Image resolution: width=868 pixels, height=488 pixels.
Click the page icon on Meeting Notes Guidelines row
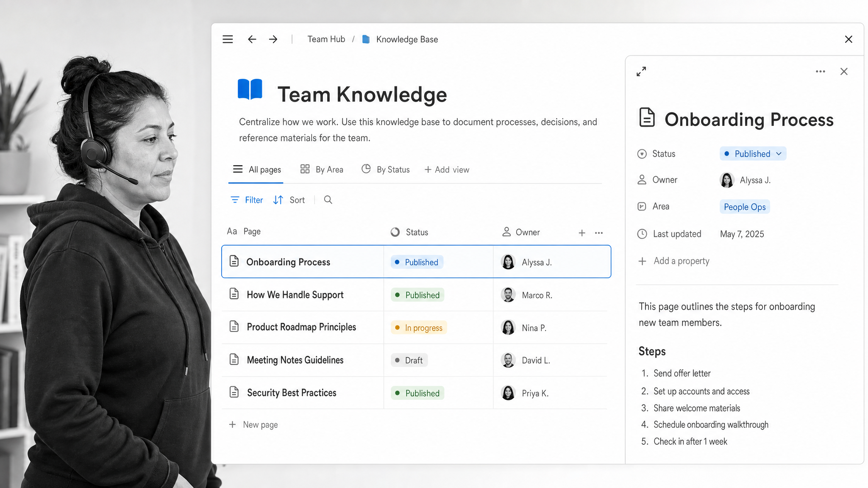(x=234, y=359)
